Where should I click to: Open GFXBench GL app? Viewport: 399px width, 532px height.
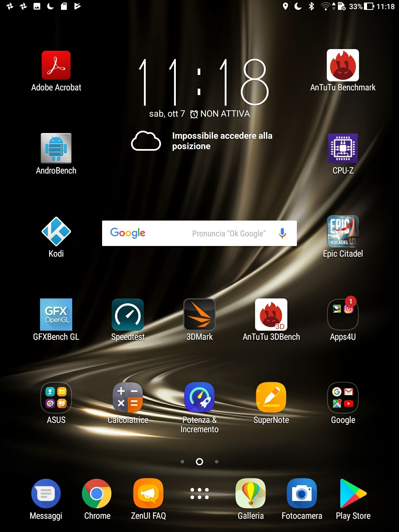56,314
